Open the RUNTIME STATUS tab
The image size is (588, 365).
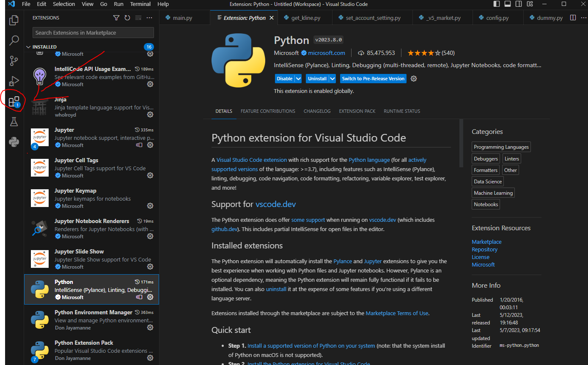tap(402, 111)
